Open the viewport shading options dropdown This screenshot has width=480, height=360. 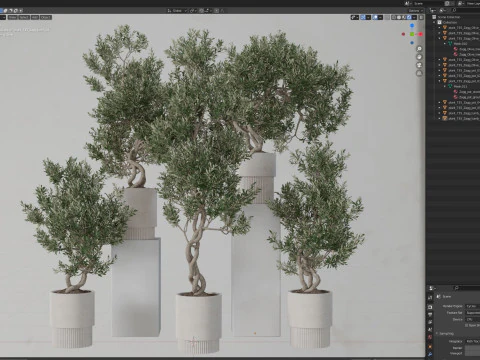tap(414, 17)
